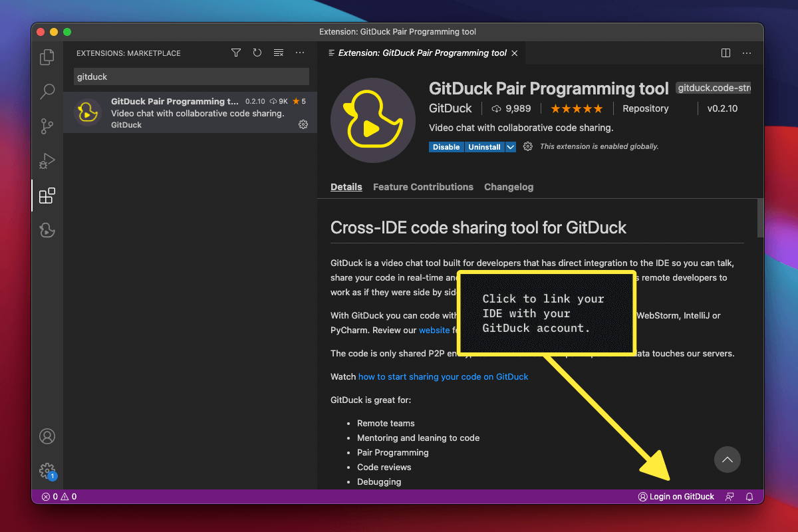798x532 pixels.
Task: Switch to the Changelog tab
Action: (x=509, y=187)
